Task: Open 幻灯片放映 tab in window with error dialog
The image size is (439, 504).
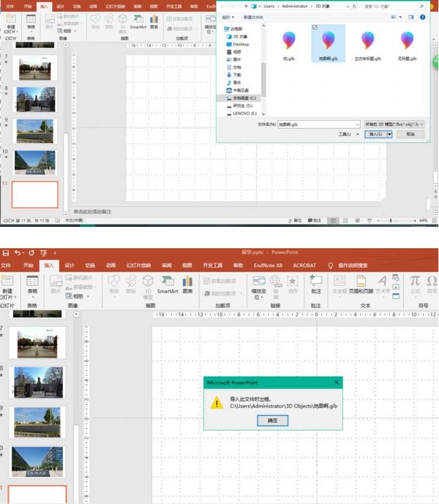Action: point(138,265)
